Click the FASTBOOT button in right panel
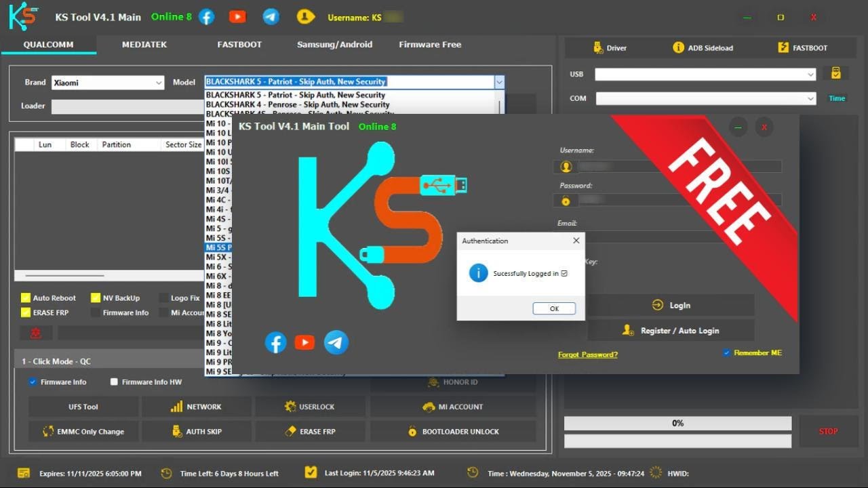Viewport: 868px width, 488px height. 803,47
